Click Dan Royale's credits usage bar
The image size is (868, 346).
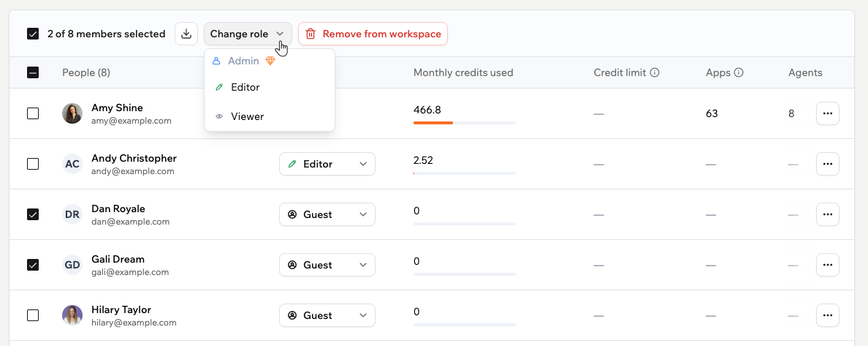point(465,223)
